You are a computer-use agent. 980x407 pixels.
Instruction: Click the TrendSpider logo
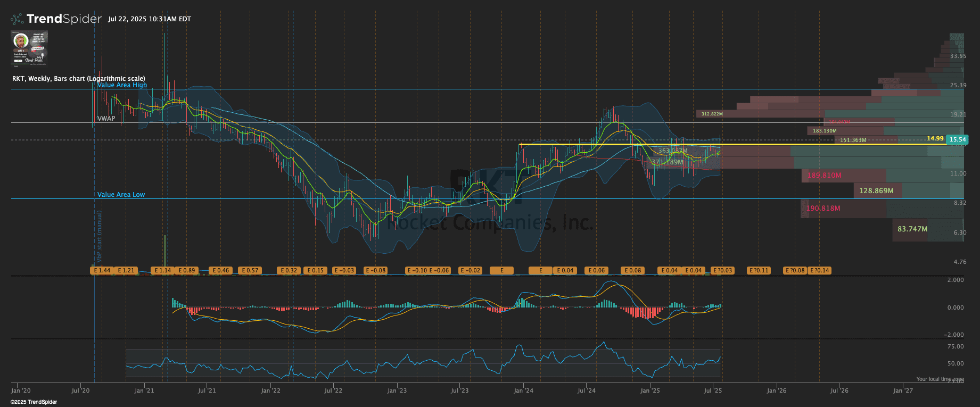pyautogui.click(x=56, y=19)
